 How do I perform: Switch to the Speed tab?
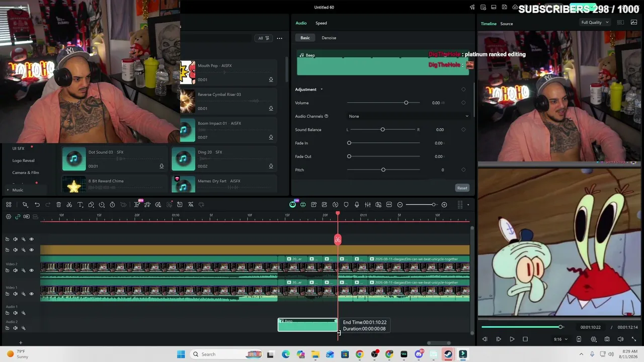click(321, 23)
